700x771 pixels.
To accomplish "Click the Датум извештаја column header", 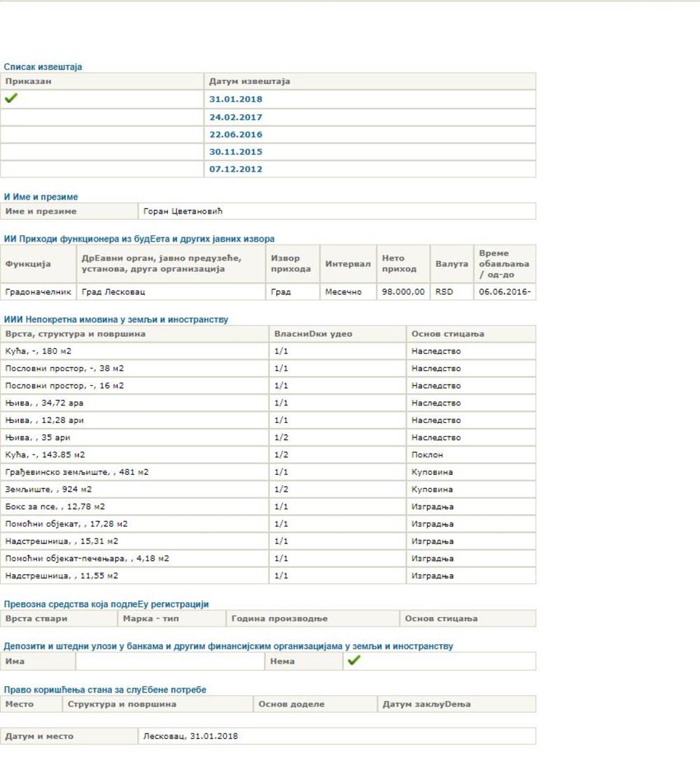I will pyautogui.click(x=249, y=81).
